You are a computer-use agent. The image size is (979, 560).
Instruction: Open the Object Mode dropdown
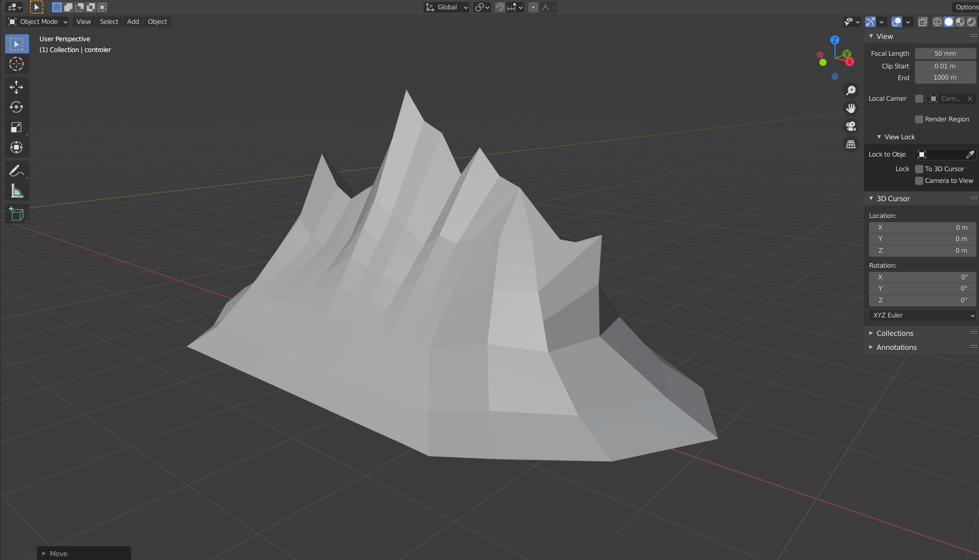pyautogui.click(x=38, y=22)
